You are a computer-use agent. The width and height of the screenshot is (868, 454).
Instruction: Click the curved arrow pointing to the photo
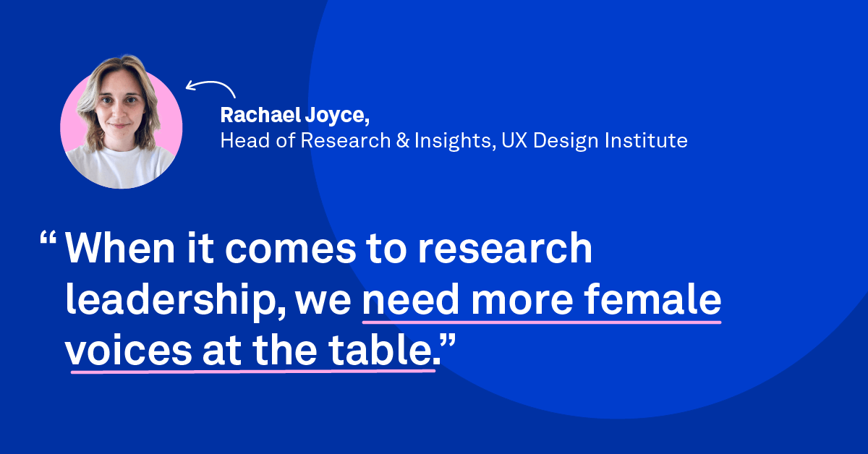coord(210,86)
